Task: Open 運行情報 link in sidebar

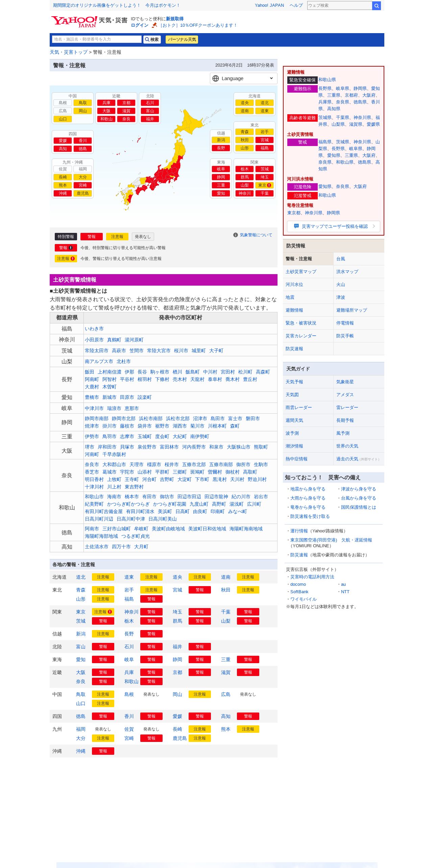Action: click(299, 531)
